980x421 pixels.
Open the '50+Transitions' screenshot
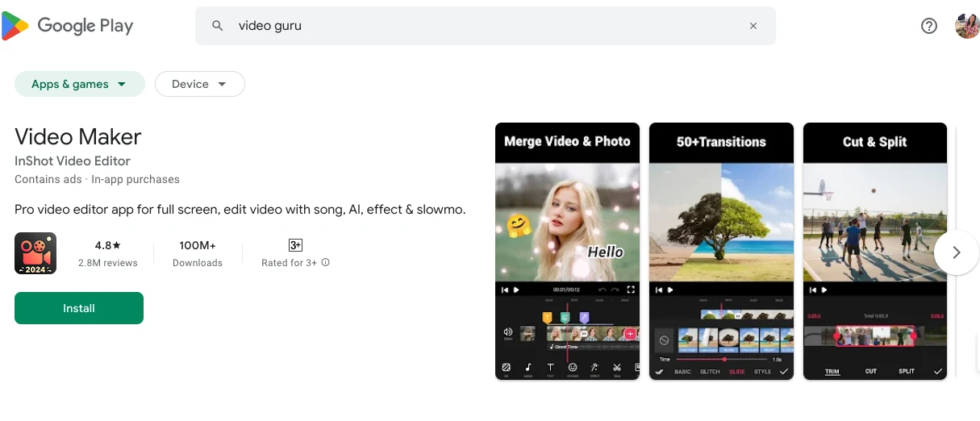[x=721, y=252]
